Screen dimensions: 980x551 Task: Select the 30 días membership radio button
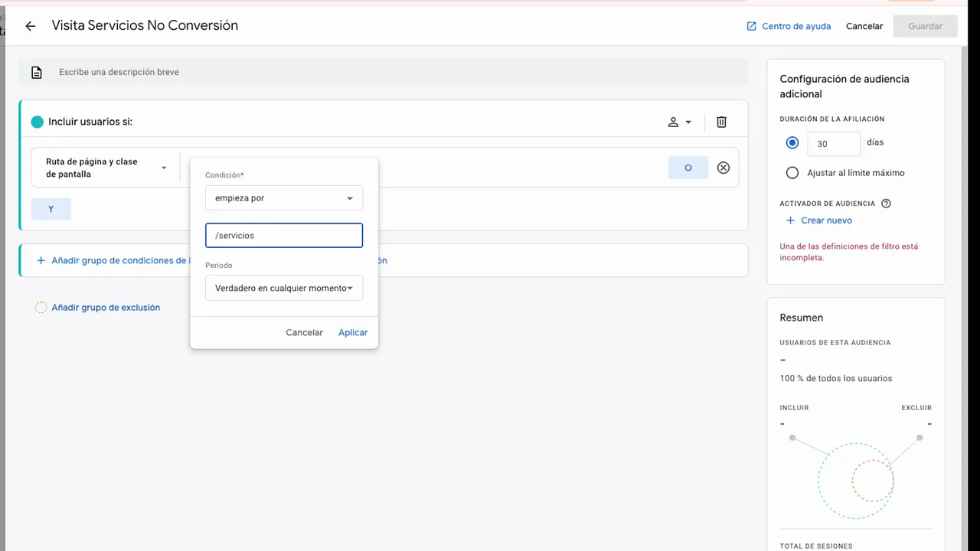point(792,143)
